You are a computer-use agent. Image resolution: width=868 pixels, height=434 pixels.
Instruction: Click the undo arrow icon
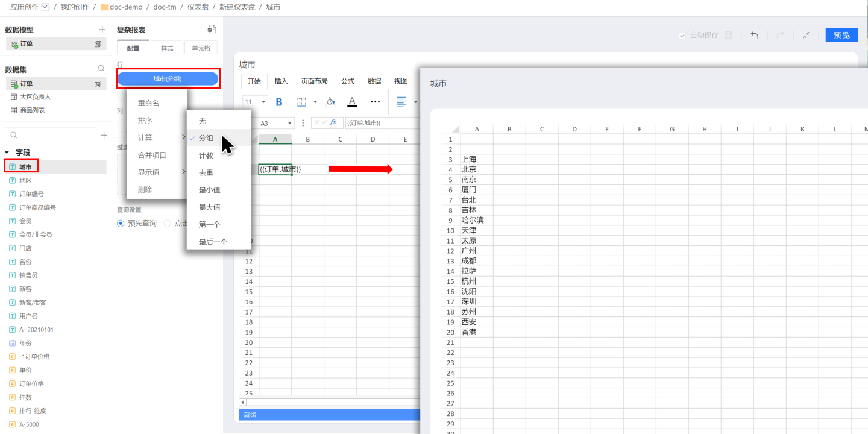point(754,35)
